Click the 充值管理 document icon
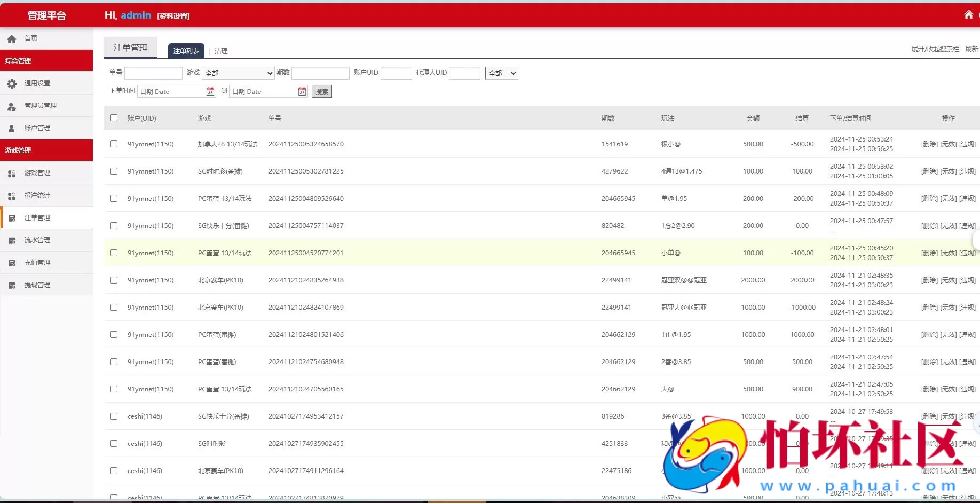Viewport: 980px width, 503px height. pos(12,262)
